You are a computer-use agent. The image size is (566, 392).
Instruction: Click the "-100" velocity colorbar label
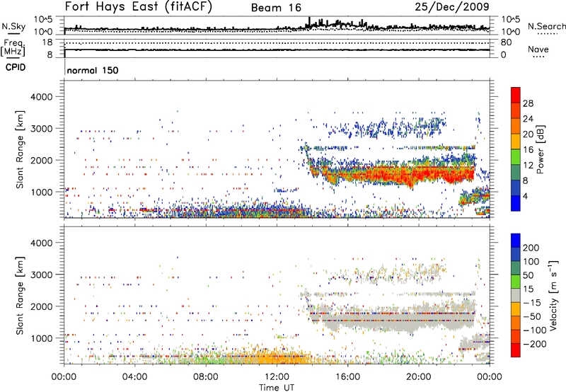pyautogui.click(x=534, y=330)
